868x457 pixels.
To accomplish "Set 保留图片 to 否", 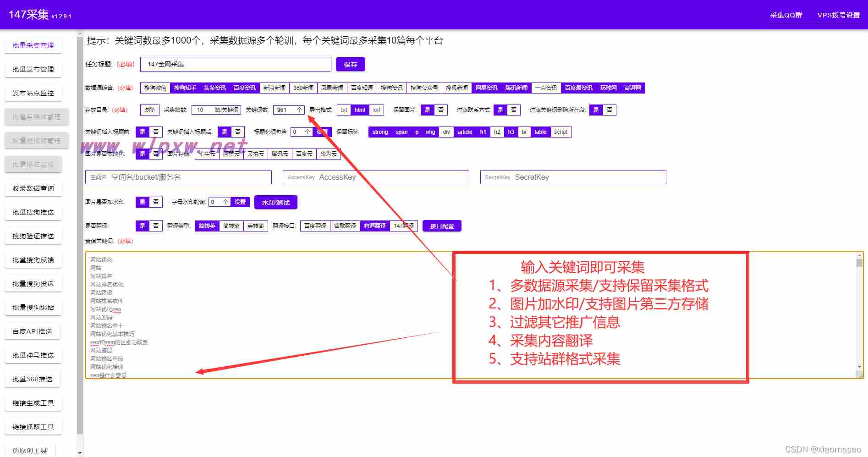I will click(x=441, y=110).
